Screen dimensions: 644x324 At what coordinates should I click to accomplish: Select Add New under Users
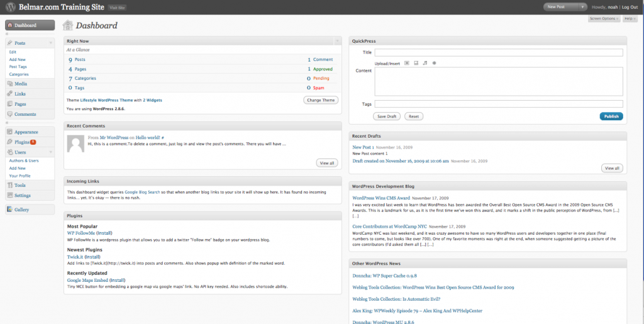pos(17,169)
